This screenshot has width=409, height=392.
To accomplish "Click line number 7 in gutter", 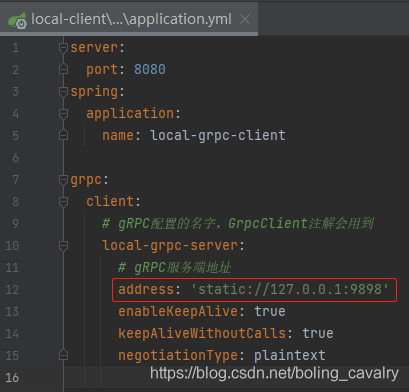I will click(x=16, y=180).
